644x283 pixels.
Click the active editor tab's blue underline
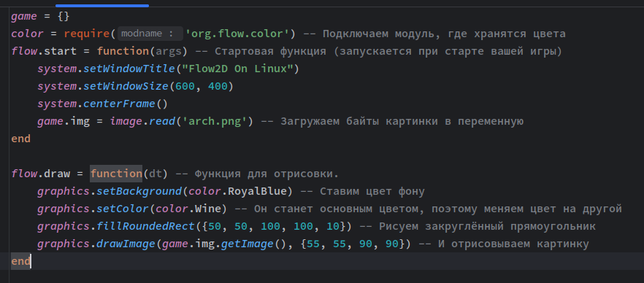point(102,6)
